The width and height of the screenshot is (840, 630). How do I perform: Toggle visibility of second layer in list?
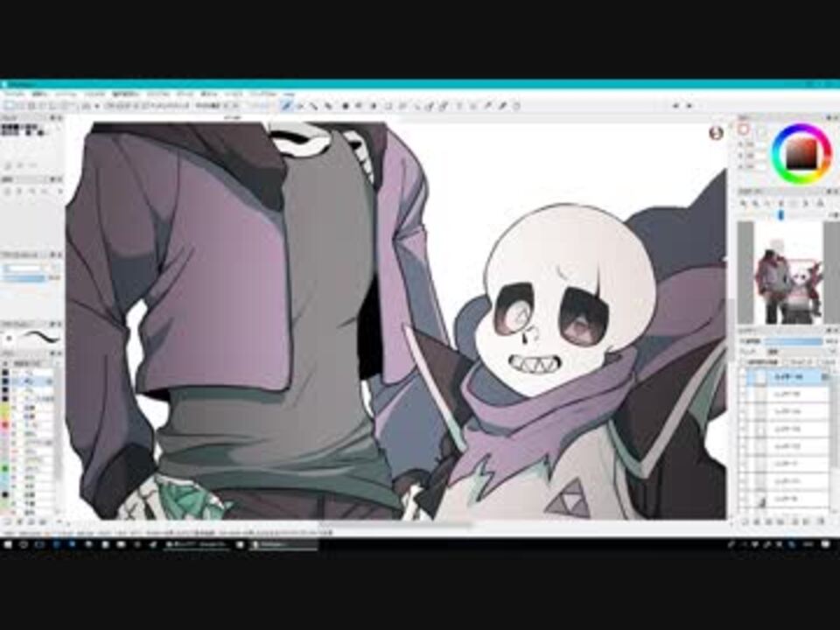tap(745, 395)
